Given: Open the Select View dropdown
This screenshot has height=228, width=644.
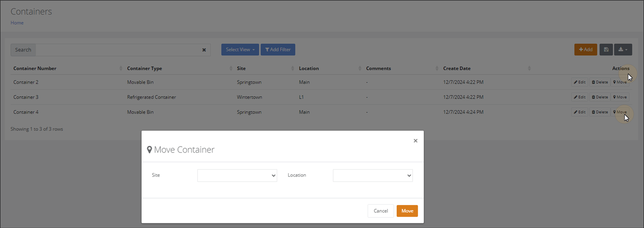Looking at the screenshot, I should (240, 50).
